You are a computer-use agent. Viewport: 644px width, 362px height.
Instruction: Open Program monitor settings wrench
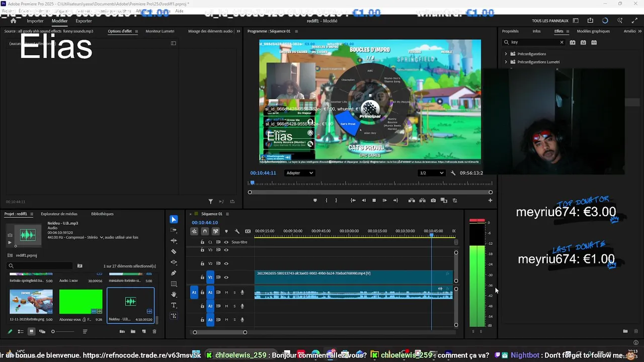[453, 173]
